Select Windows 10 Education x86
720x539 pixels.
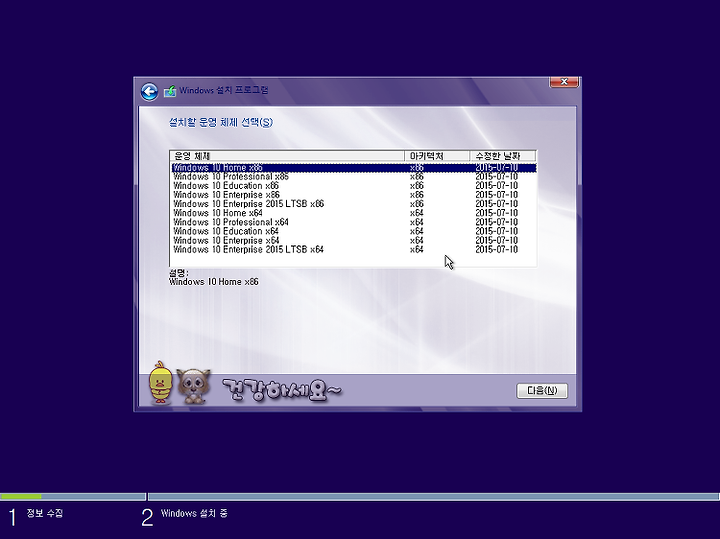[x=354, y=186]
